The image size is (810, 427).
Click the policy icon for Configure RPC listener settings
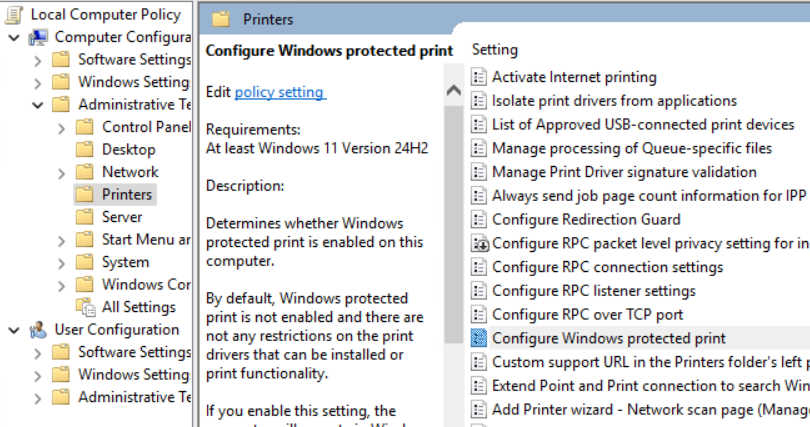click(x=479, y=291)
